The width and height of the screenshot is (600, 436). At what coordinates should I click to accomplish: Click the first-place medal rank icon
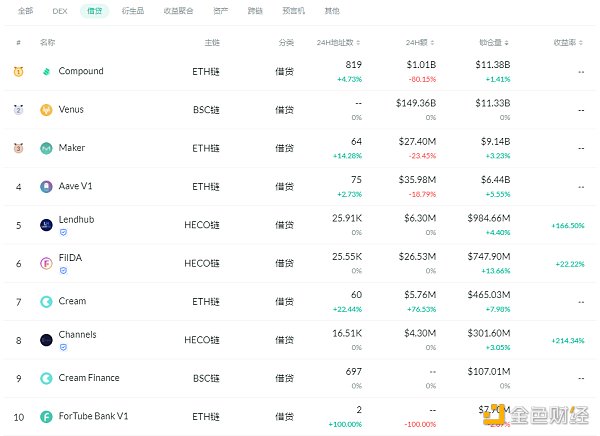[18, 72]
